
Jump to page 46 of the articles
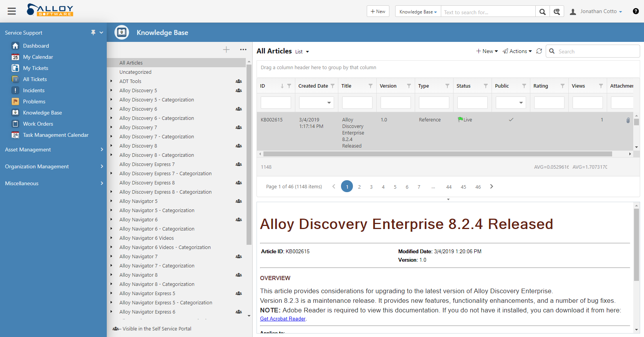(x=478, y=187)
